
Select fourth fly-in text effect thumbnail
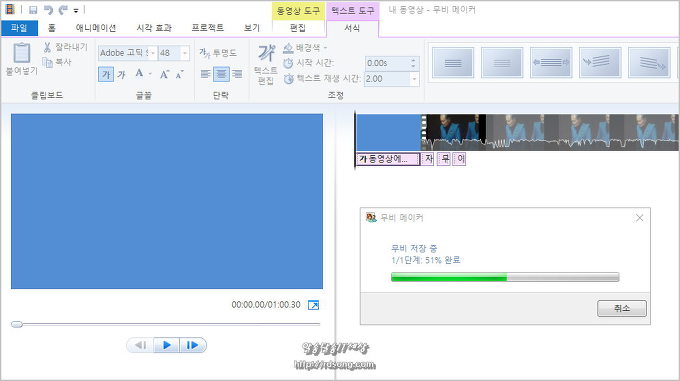point(600,63)
